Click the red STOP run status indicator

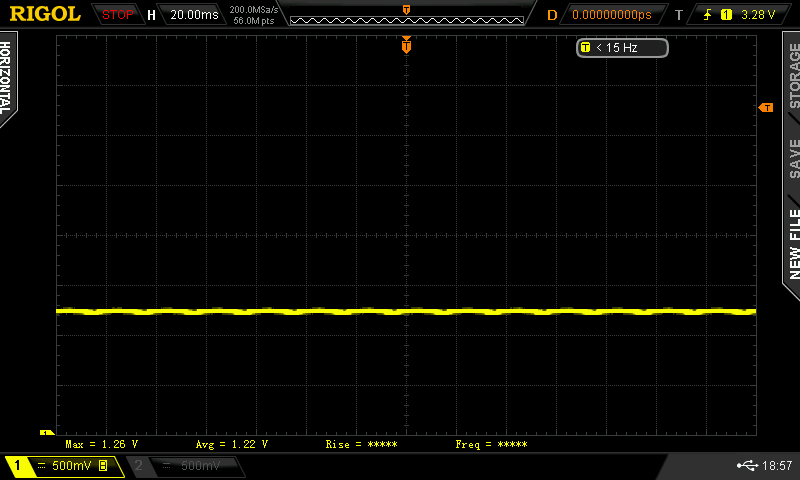pyautogui.click(x=117, y=15)
